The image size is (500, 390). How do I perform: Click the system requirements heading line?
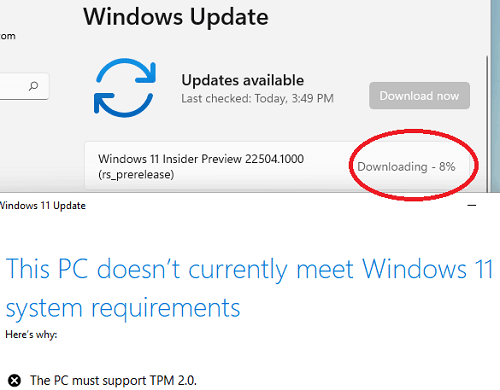[x=123, y=309]
